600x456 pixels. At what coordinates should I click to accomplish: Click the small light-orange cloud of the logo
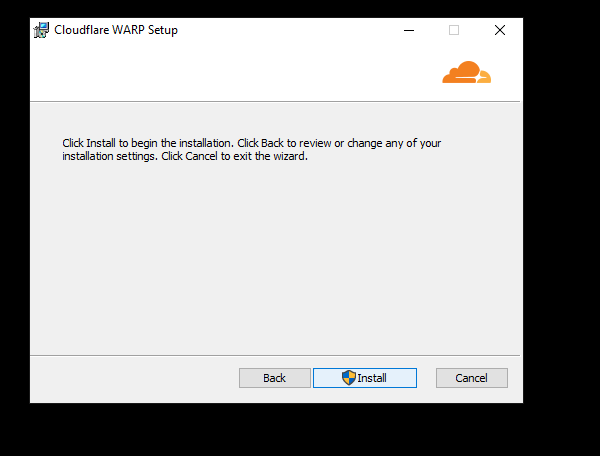pos(484,77)
